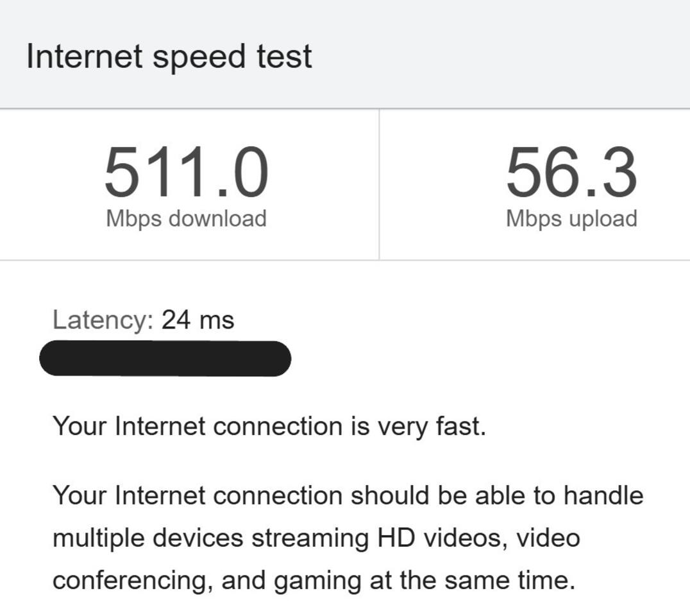Click the 511.0 download speed number
Screen dimensions: 690x616
186,172
